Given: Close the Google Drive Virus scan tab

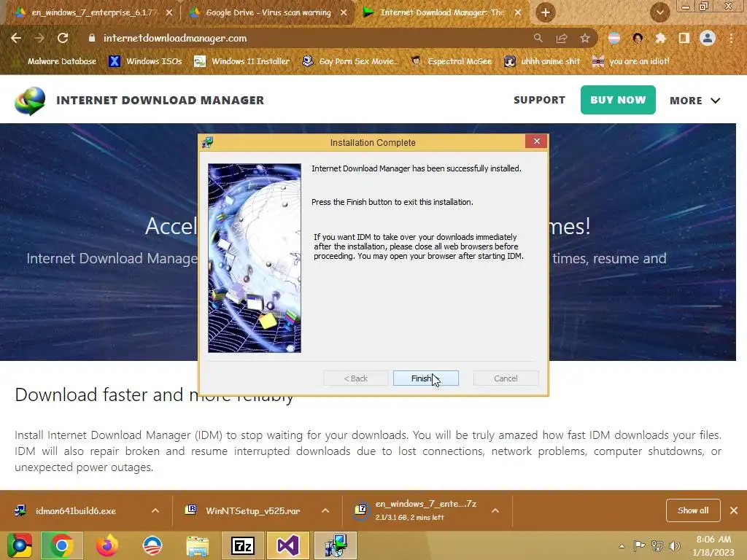Looking at the screenshot, I should [x=344, y=12].
